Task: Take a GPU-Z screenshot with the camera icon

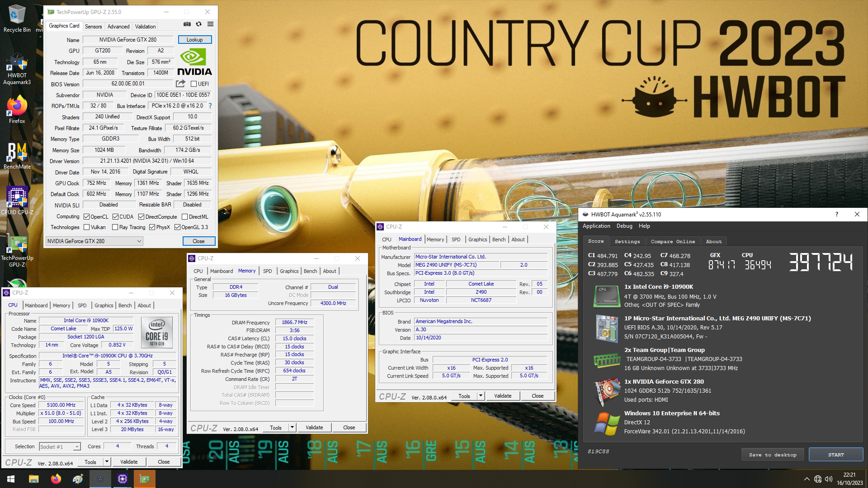Action: coord(187,24)
